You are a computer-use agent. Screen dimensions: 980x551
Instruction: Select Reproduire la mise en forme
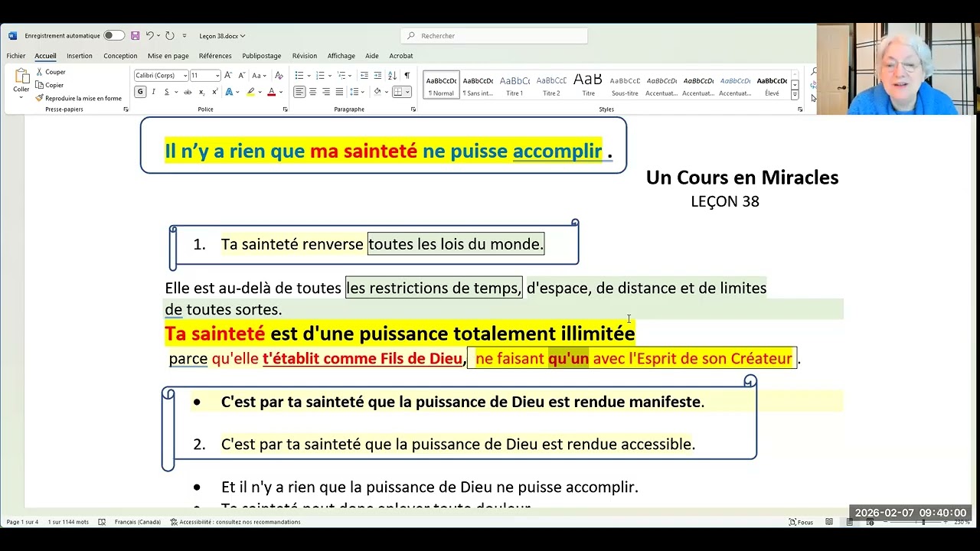[x=79, y=98]
